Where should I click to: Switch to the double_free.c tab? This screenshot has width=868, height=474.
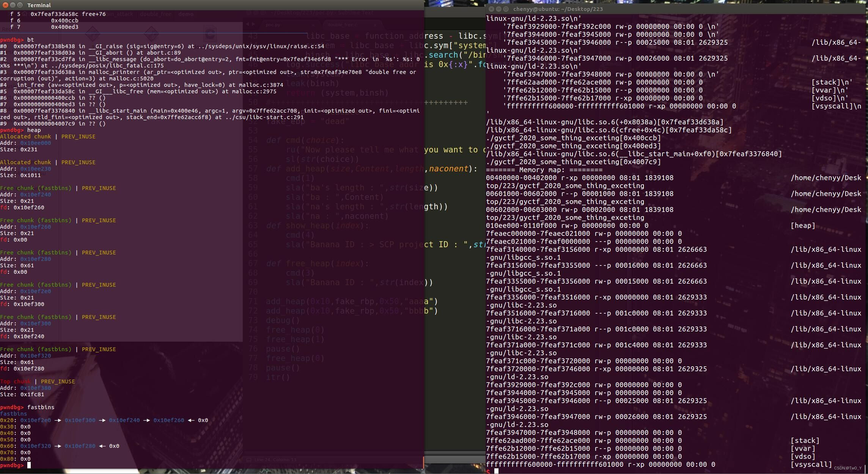click(x=341, y=24)
